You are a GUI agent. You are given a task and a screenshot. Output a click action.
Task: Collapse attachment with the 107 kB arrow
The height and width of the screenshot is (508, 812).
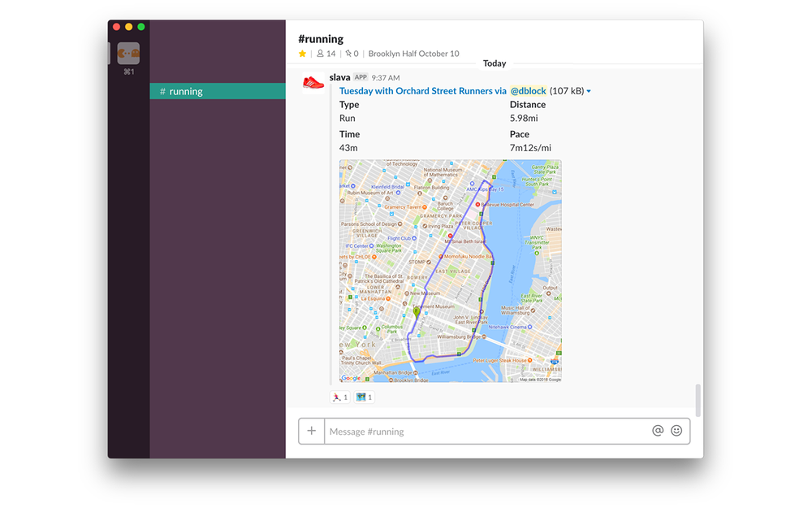(589, 91)
